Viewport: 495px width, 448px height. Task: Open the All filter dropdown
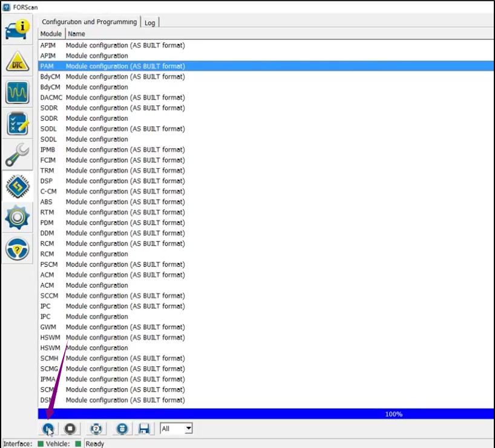point(176,429)
